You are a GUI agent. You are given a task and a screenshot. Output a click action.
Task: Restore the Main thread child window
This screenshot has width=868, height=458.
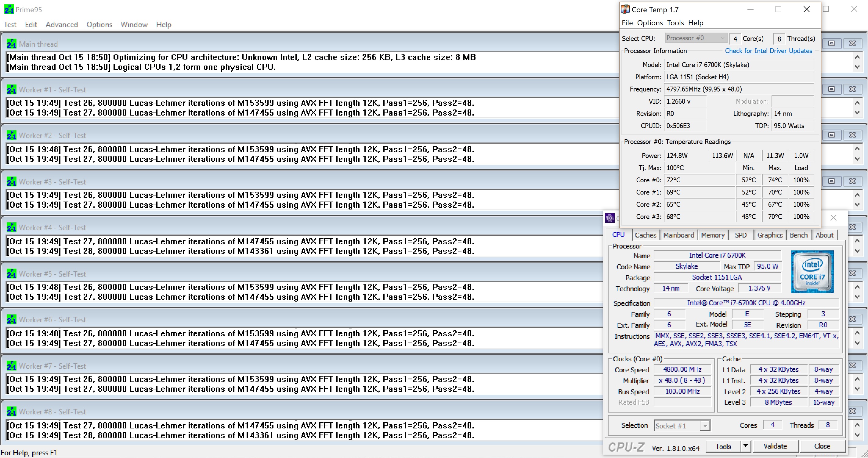tap(832, 43)
